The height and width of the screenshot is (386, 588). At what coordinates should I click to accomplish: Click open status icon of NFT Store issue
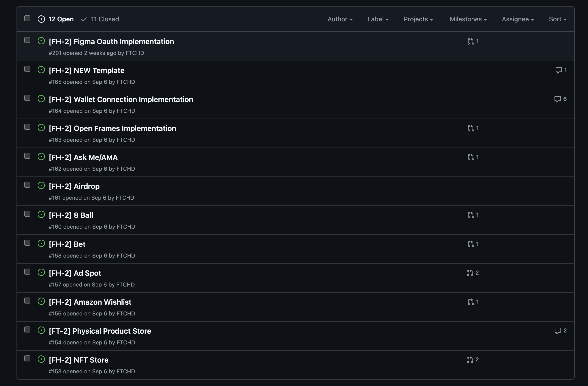41,359
